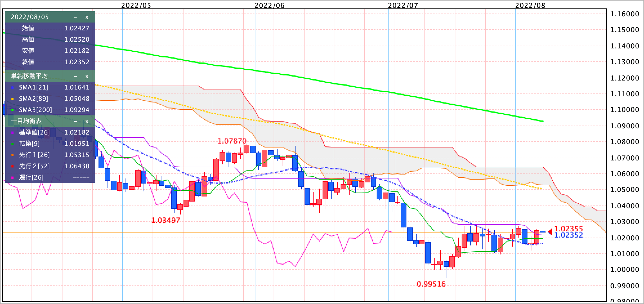The width and height of the screenshot is (644, 304).
Task: Select the 安値 value 1.02182
Action: [x=77, y=51]
